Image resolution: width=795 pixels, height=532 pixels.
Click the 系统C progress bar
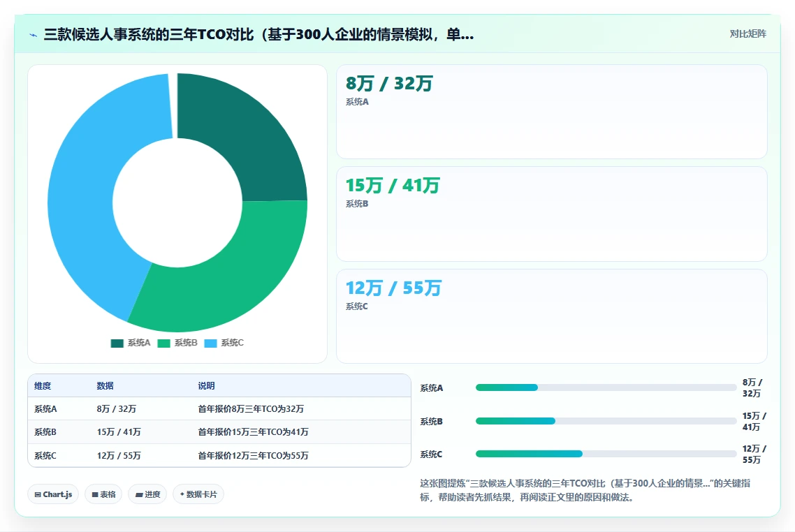(x=606, y=454)
